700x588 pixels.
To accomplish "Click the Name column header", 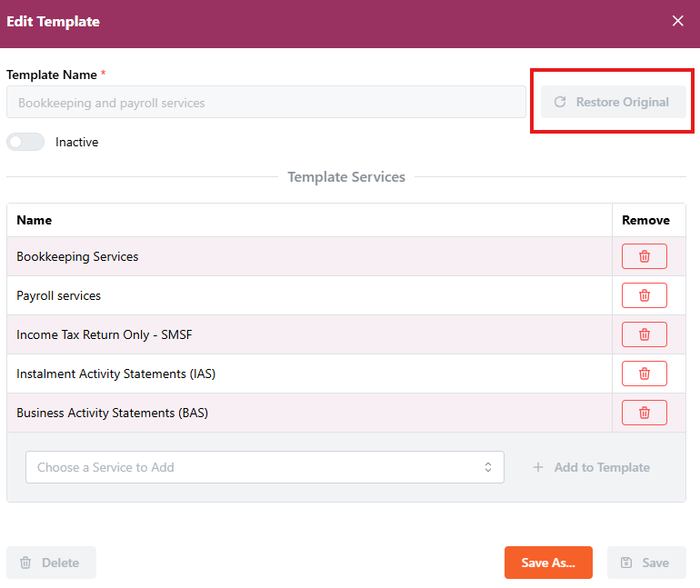I will coord(35,220).
